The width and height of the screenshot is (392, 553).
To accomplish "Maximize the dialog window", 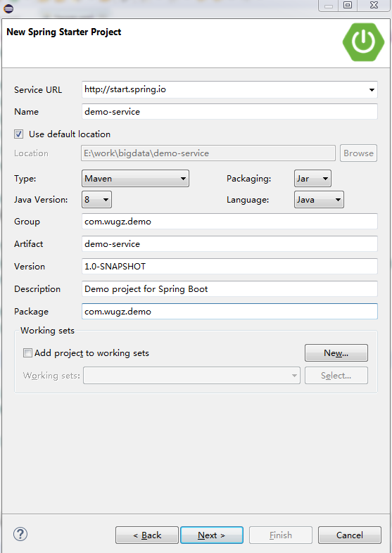I will (x=348, y=5).
